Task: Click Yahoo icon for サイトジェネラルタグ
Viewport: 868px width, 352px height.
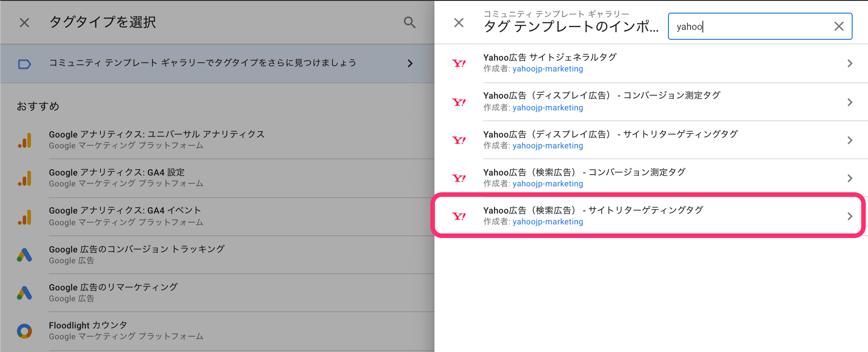Action: click(459, 63)
